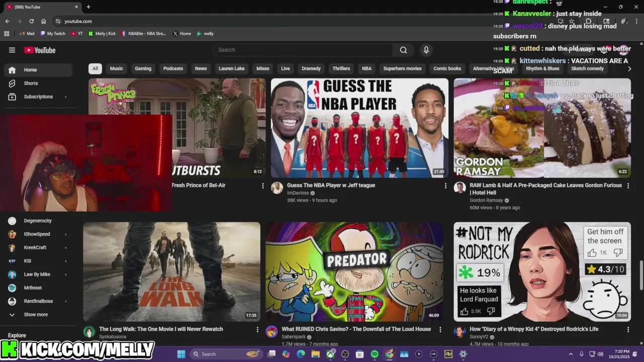Play the Loud House PREDATOR thumbnail
This screenshot has height=362, width=644.
pos(354,271)
